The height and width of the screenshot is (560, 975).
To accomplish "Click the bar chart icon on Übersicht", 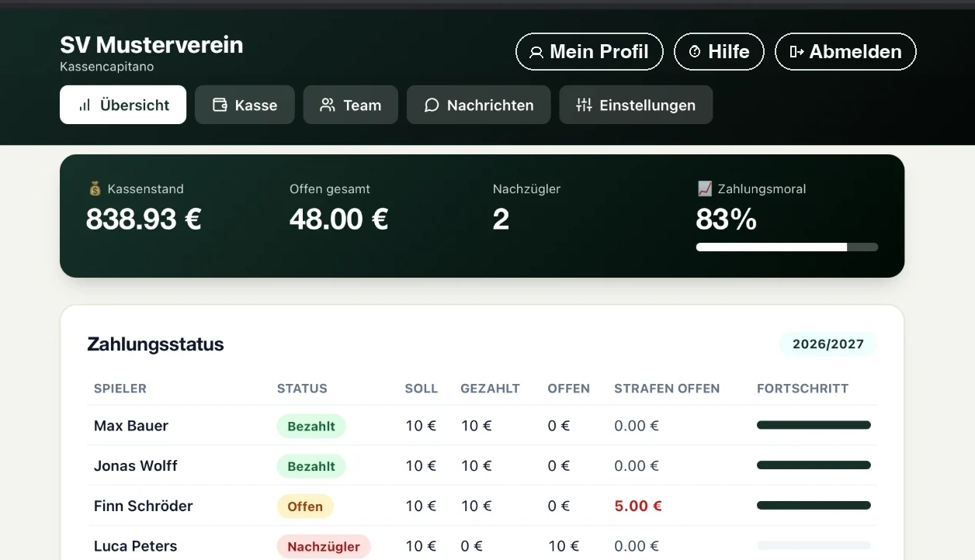I will point(85,105).
